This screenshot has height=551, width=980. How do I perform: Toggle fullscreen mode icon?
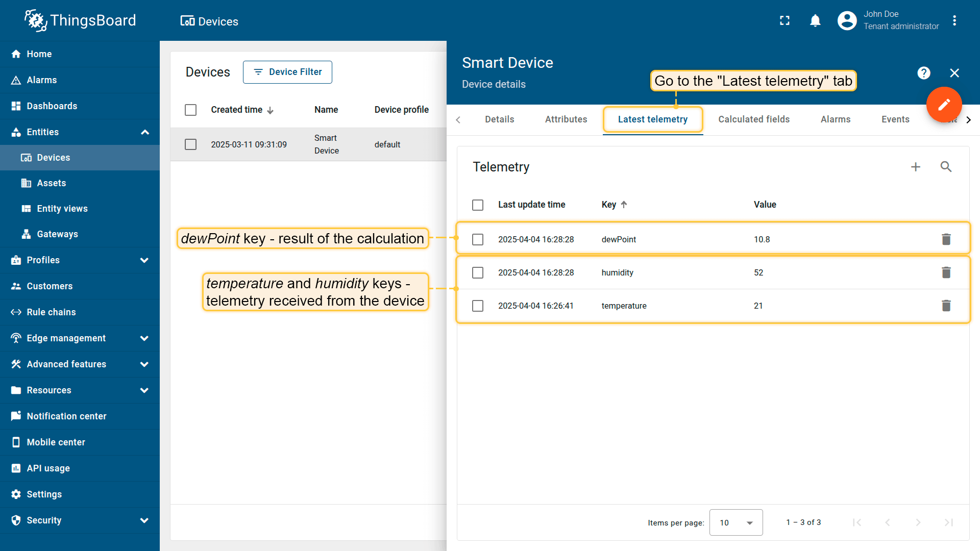[x=785, y=20]
